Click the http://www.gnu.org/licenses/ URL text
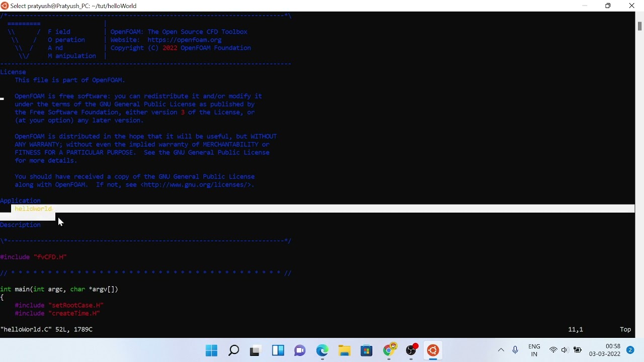Screen dimensions: 644x362 [196, 185]
